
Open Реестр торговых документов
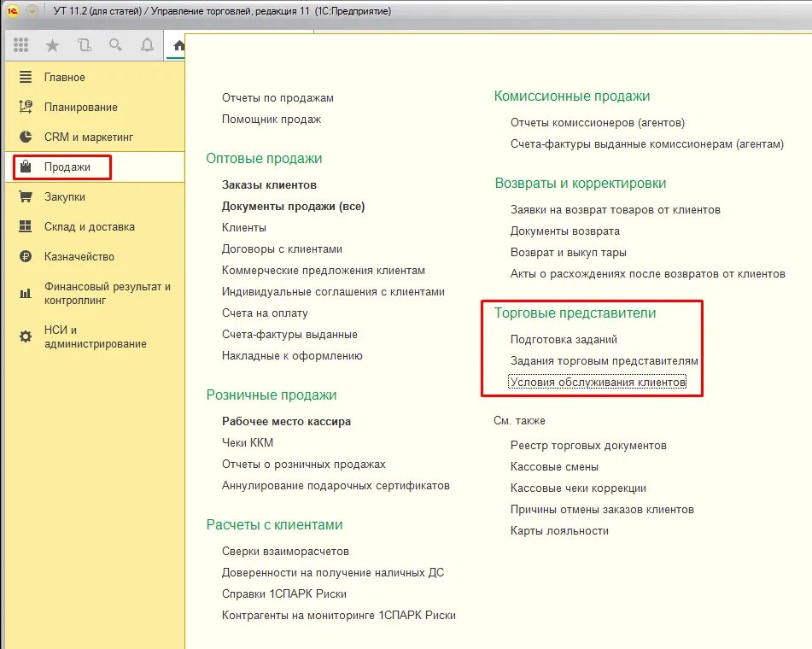pos(588,446)
